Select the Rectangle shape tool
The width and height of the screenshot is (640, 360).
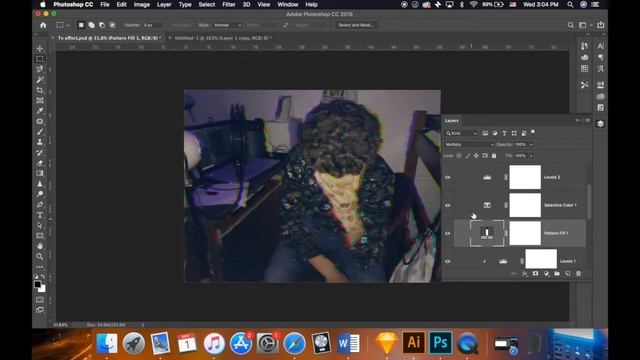click(40, 236)
